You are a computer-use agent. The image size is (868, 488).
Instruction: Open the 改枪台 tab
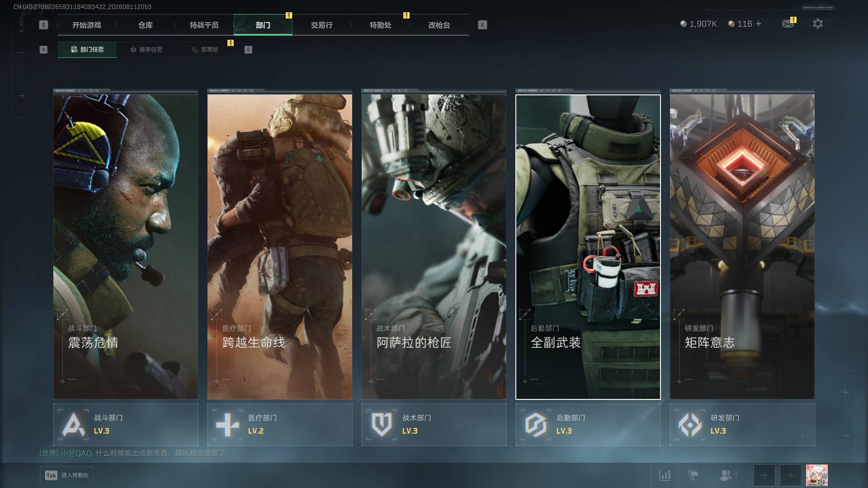coord(439,25)
